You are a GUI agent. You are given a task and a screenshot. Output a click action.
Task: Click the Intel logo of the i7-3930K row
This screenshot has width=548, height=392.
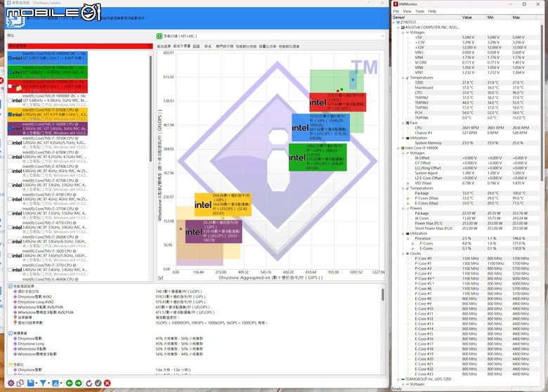[17, 143]
